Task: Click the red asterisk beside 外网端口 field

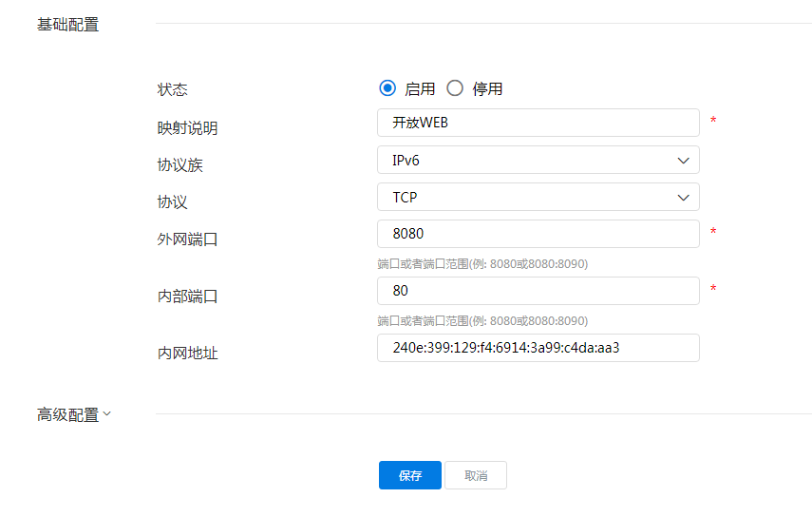Action: point(713,233)
